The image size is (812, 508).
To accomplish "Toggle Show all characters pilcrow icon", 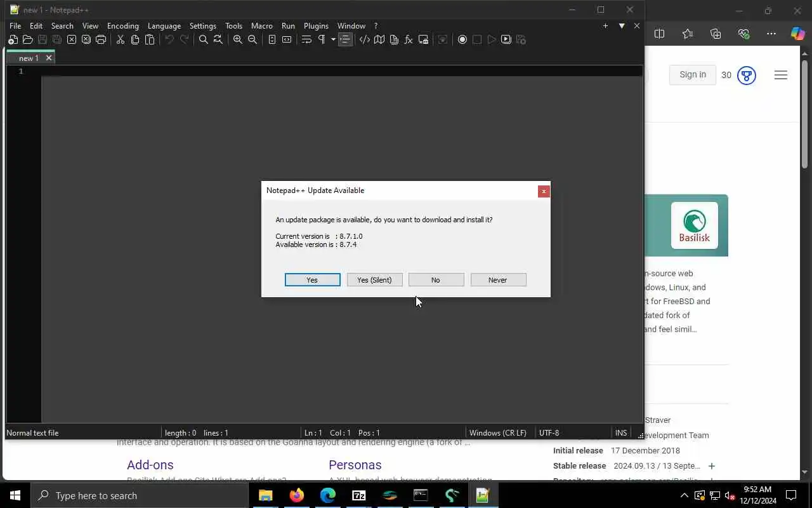I will pyautogui.click(x=322, y=39).
